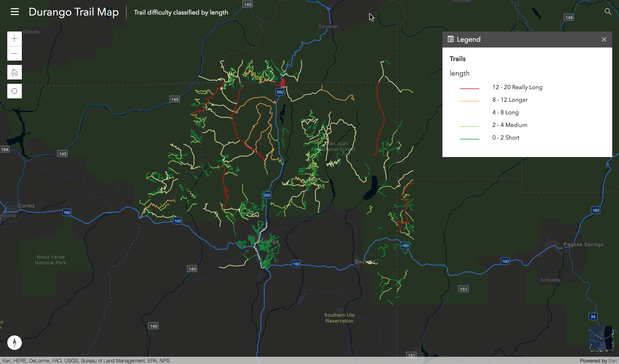
Task: Click the Legend list icon
Action: [450, 39]
